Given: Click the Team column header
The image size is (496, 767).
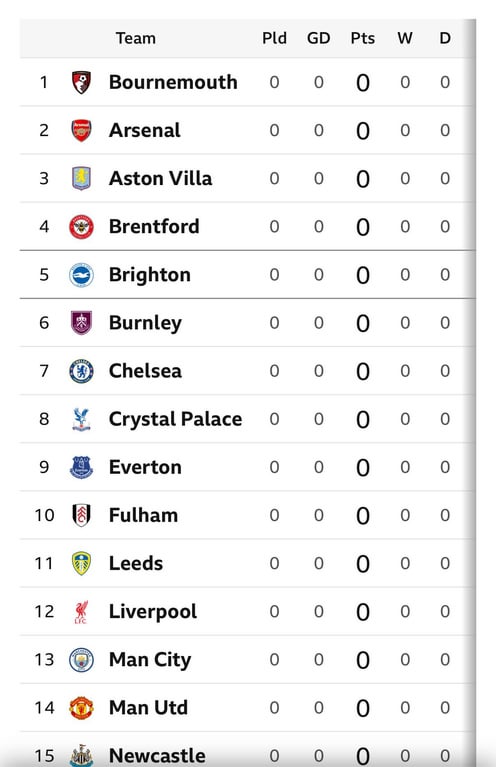Looking at the screenshot, I should coord(135,38).
